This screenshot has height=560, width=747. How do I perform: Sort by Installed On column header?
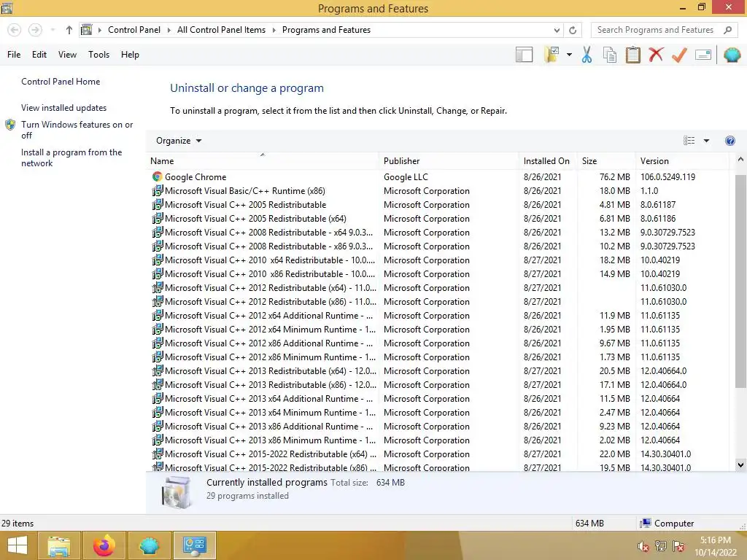[548, 161]
